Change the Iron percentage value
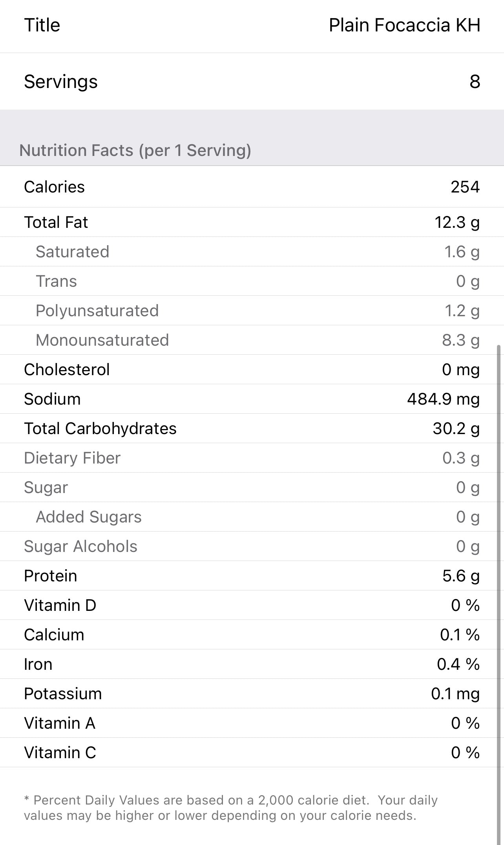 (458, 664)
